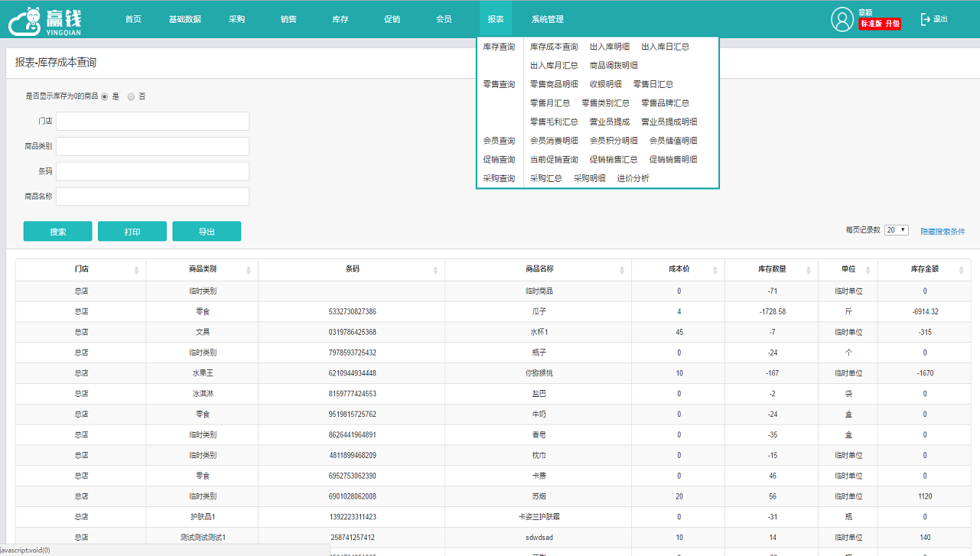The image size is (980, 556).
Task: Choose 营业员提成明细 in the reports dropdown
Action: [x=669, y=122]
